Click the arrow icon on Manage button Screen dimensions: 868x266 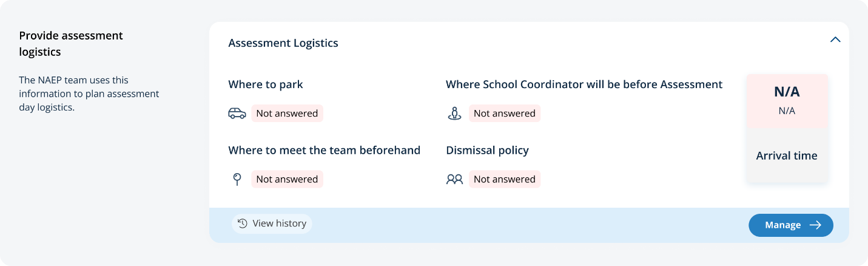[816, 225]
